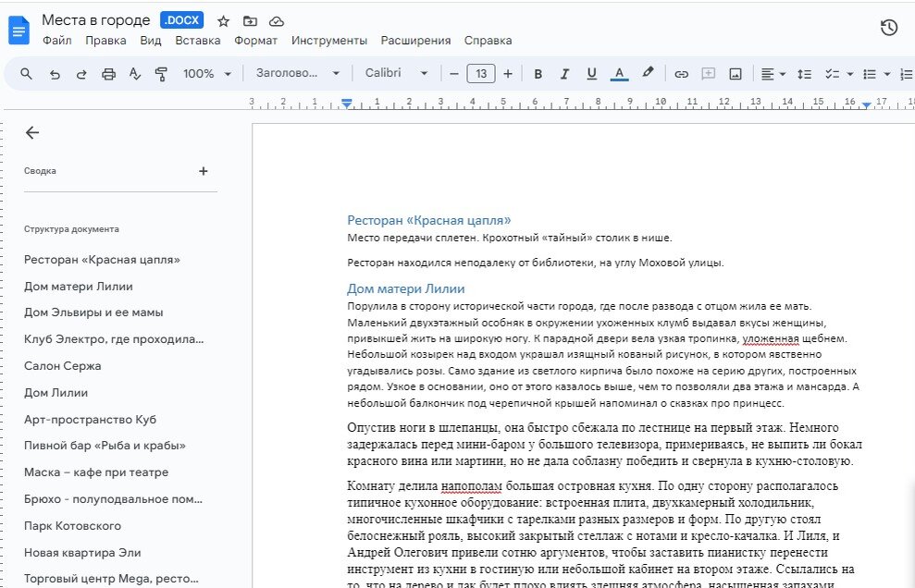Go to outline item "Дом матери Лилии"
Screen dimensions: 915x588
point(79,287)
